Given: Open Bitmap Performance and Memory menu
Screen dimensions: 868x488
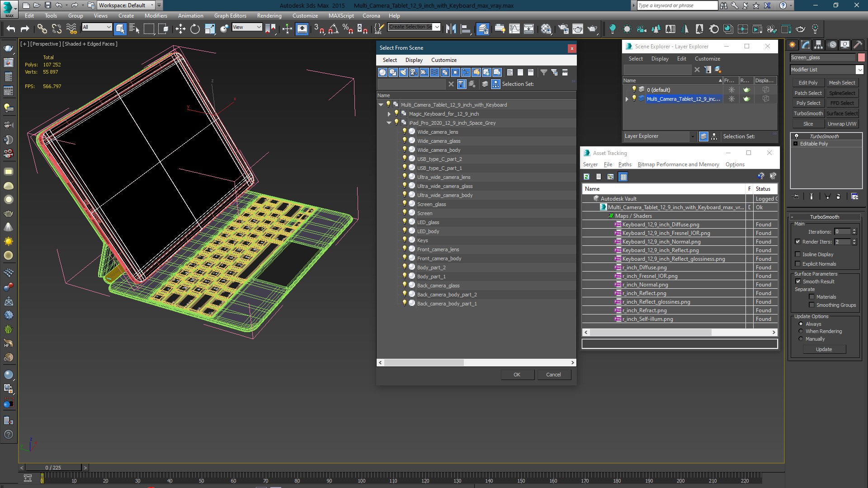Looking at the screenshot, I should (678, 164).
